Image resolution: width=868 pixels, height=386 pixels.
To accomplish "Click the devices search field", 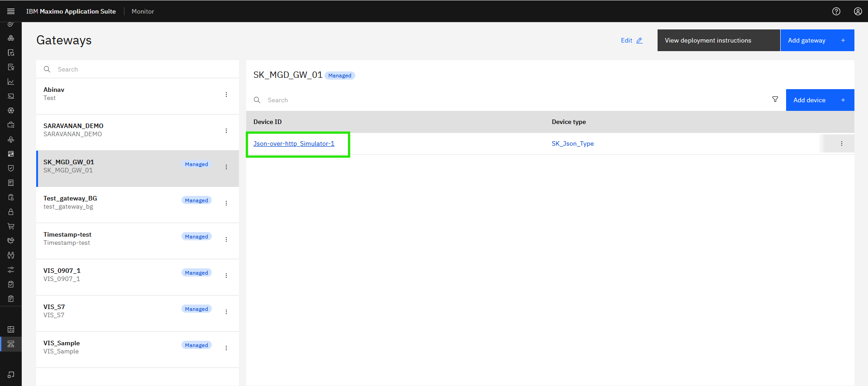I will [505, 100].
